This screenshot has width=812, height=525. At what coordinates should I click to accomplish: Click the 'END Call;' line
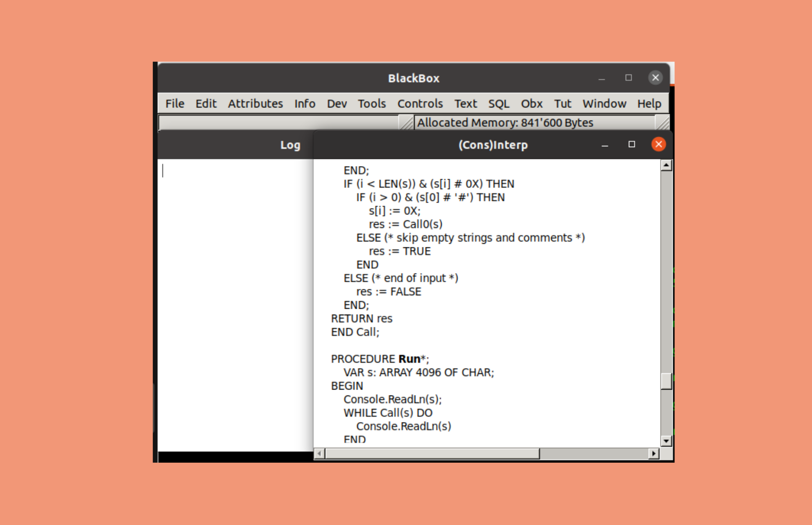tap(355, 332)
